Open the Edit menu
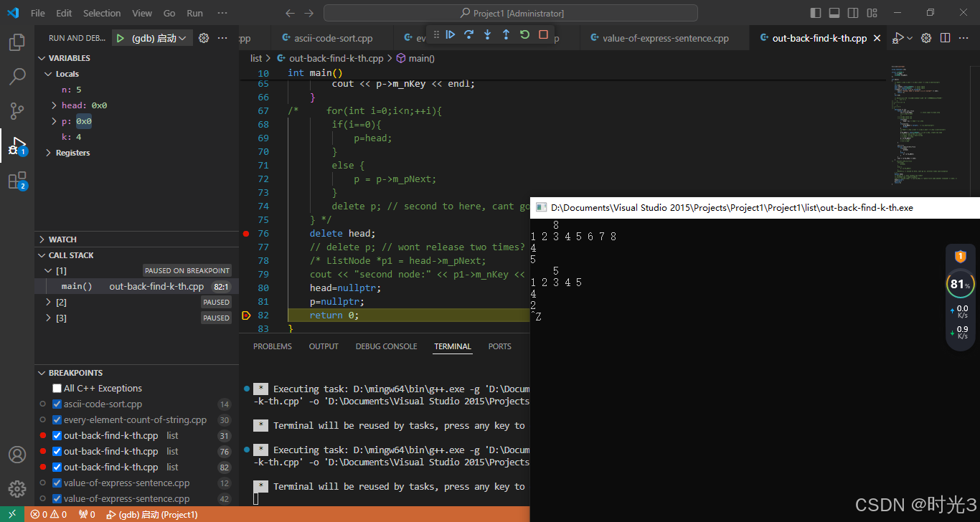 click(64, 13)
